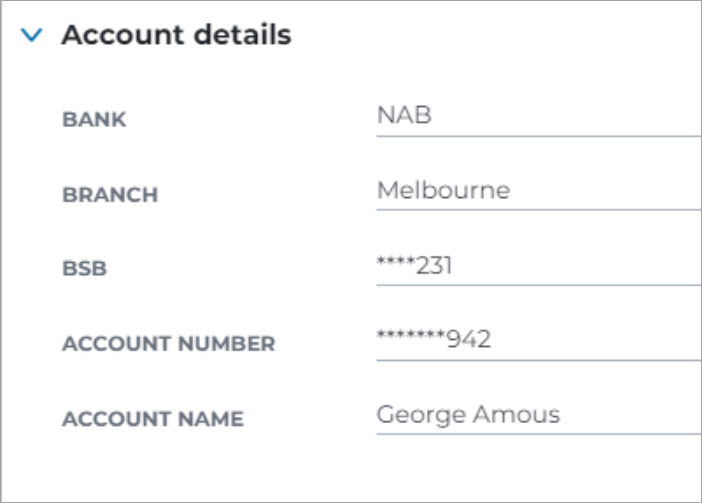Screen dimensions: 702x503
Task: Click the Account details heading
Action: click(176, 34)
